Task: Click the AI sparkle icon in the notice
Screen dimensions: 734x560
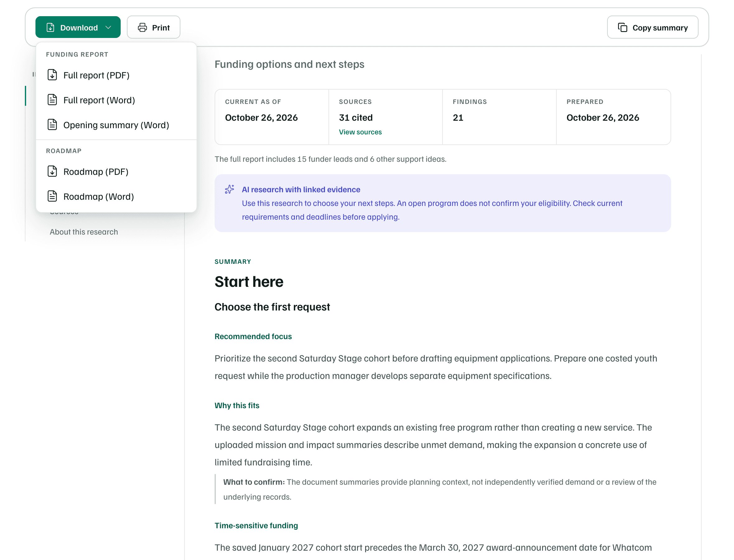Action: point(230,189)
